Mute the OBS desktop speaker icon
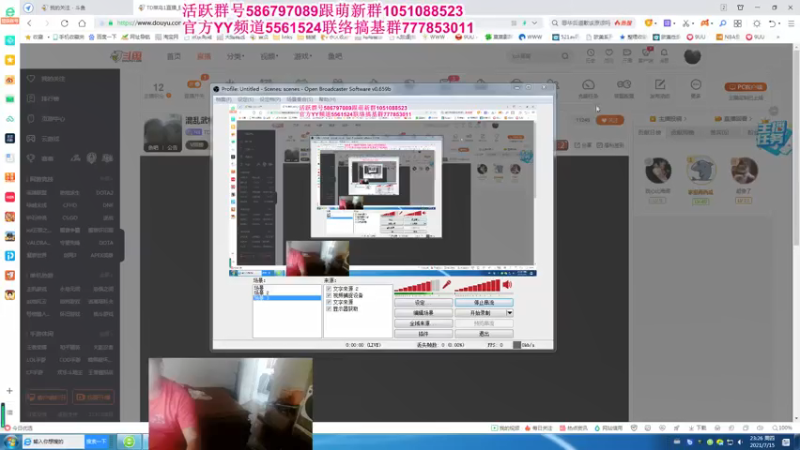Viewport: 800px width, 450px height. [x=507, y=285]
